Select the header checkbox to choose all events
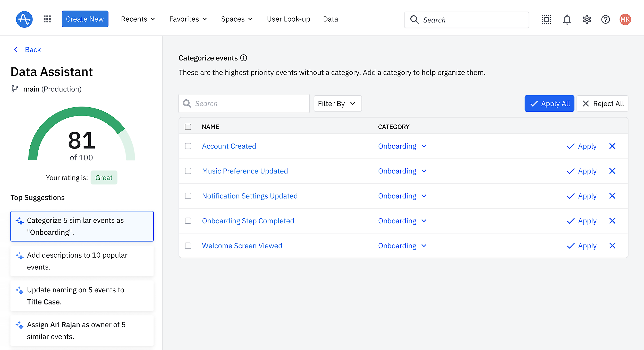The height and width of the screenshot is (350, 644). coord(188,127)
